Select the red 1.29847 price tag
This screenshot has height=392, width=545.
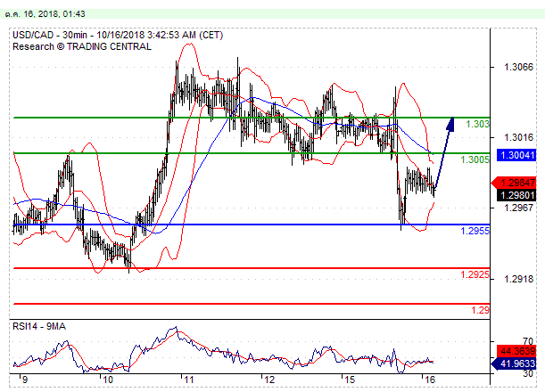pyautogui.click(x=514, y=183)
